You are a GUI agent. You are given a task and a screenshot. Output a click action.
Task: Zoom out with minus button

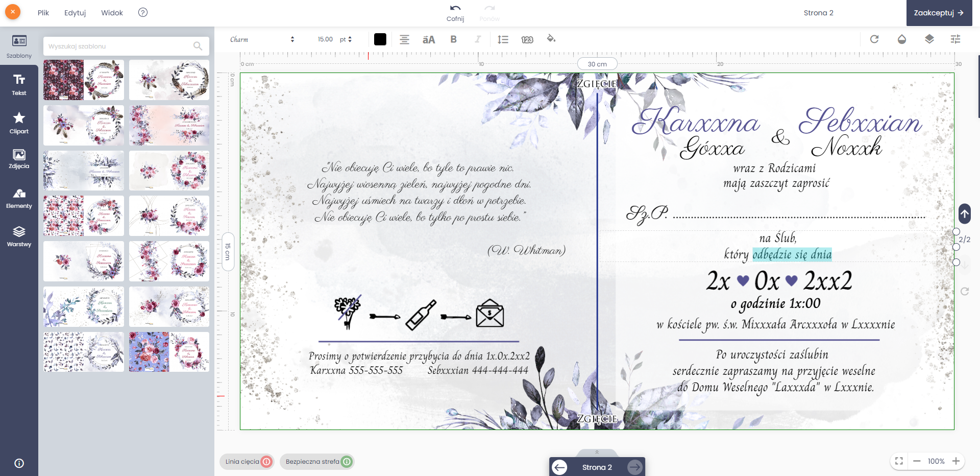click(917, 461)
